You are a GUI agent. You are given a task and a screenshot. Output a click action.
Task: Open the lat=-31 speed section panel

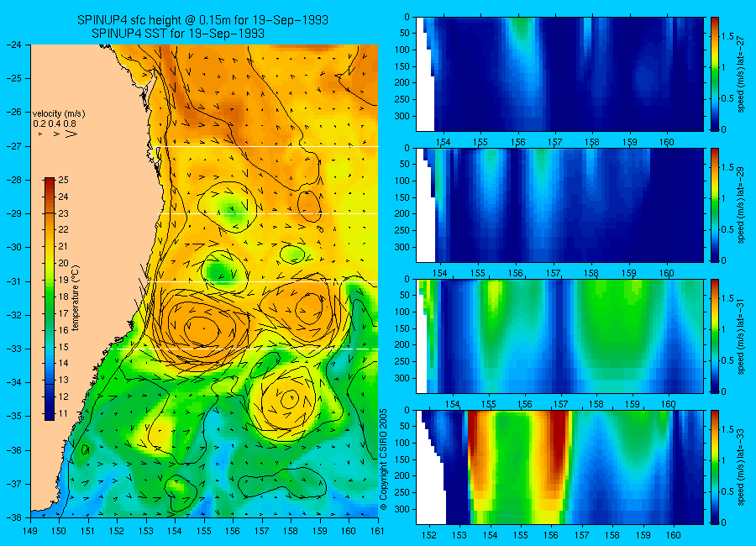click(559, 336)
